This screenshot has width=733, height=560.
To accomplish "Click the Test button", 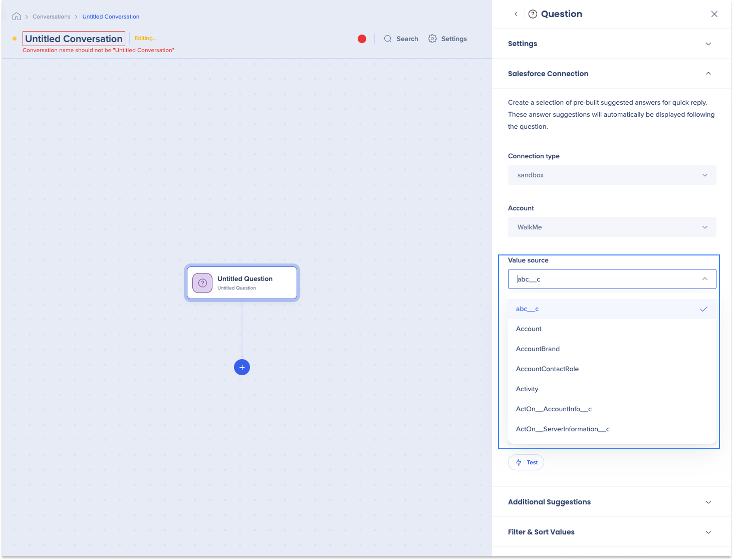I will coord(526,462).
